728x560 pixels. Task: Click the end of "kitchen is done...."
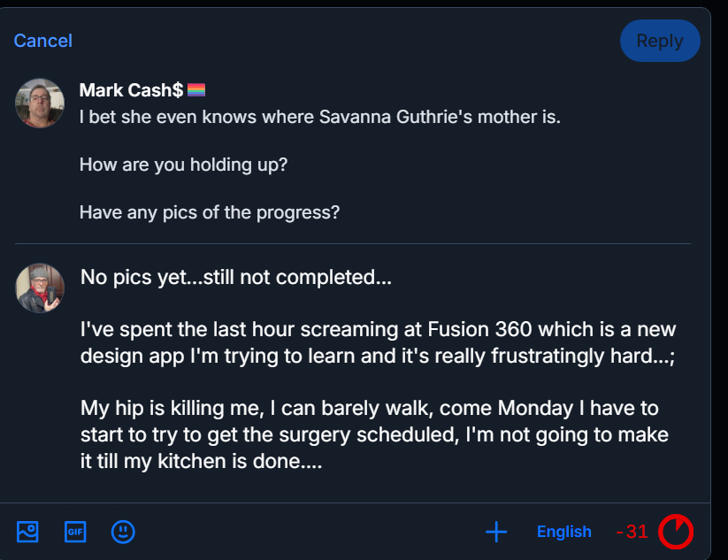tap(319, 462)
